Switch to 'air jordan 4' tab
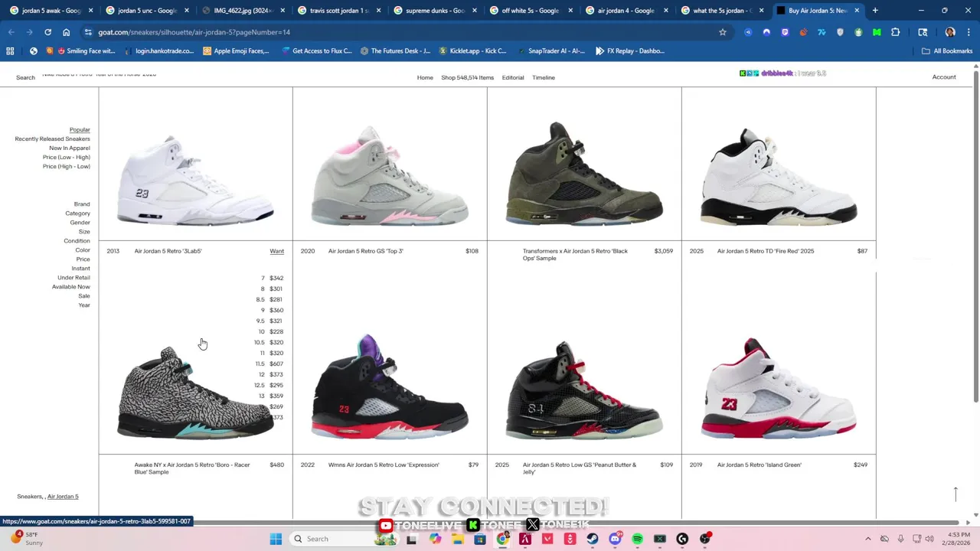 626,11
